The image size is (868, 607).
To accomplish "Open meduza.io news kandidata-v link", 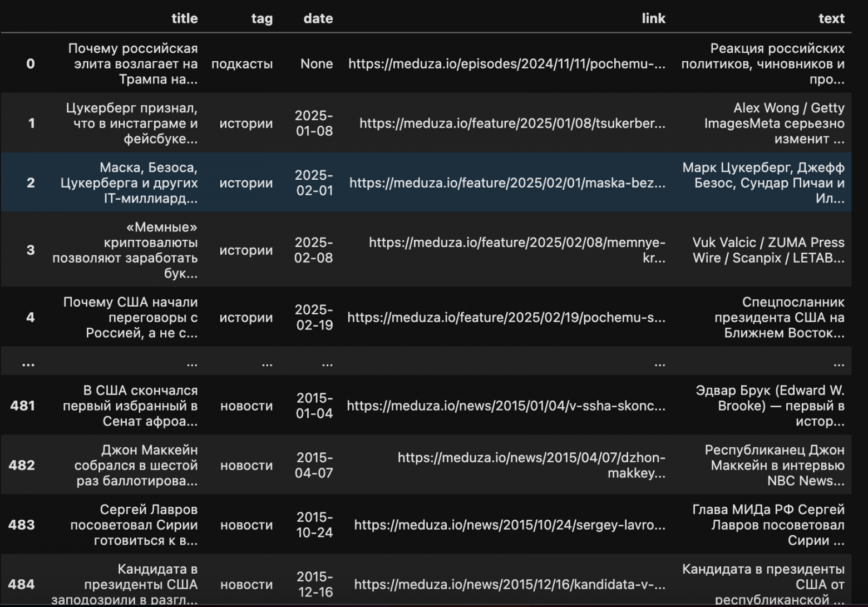I will point(510,584).
